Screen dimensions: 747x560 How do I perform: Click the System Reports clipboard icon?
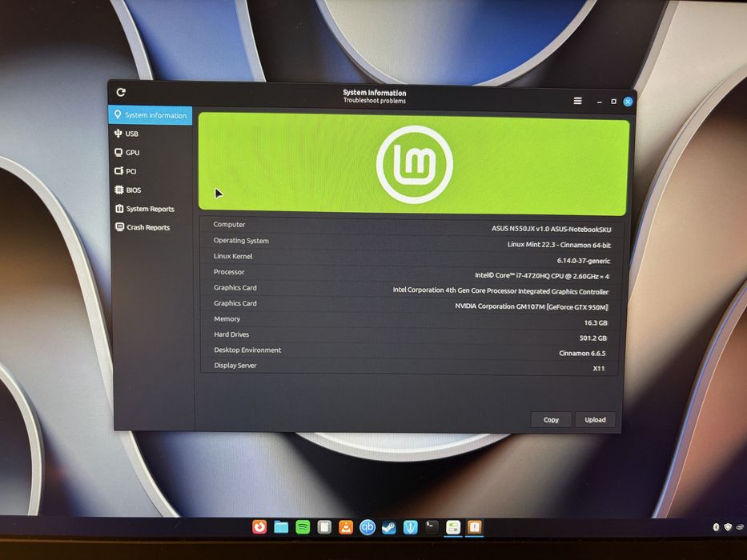pyautogui.click(x=119, y=209)
